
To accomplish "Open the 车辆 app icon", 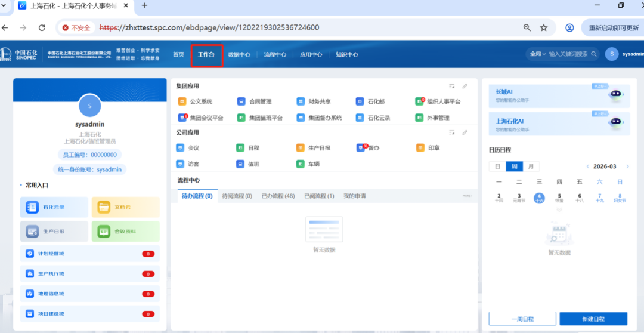I will click(x=301, y=164).
